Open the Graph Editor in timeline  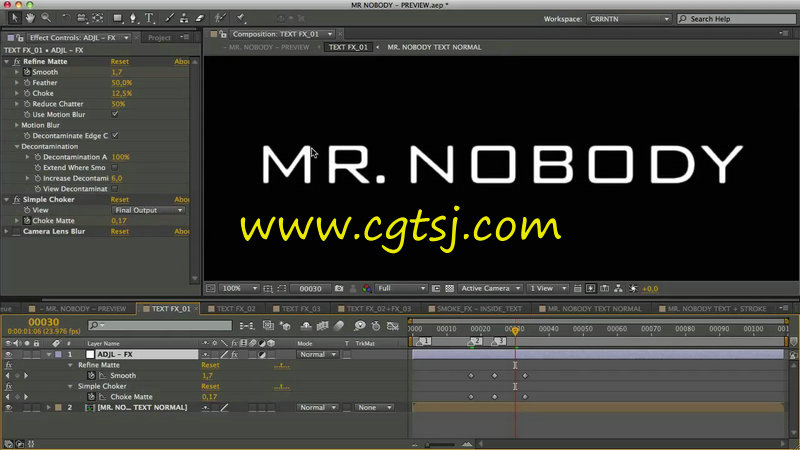pos(392,326)
